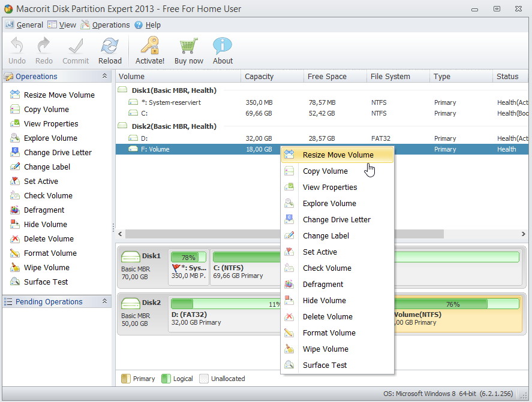
Task: Open the Help menu
Action: 148,25
